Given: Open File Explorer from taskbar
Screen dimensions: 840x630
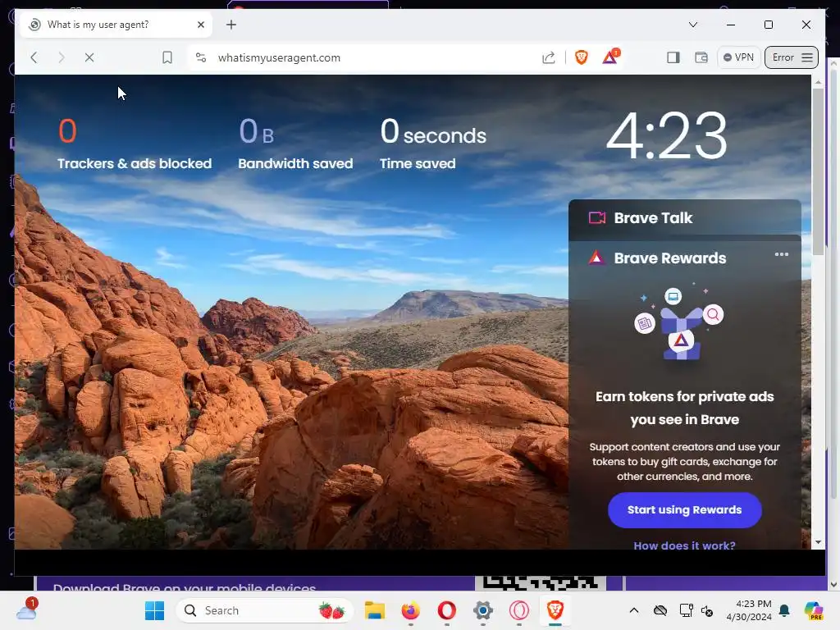Looking at the screenshot, I should coord(374,610).
